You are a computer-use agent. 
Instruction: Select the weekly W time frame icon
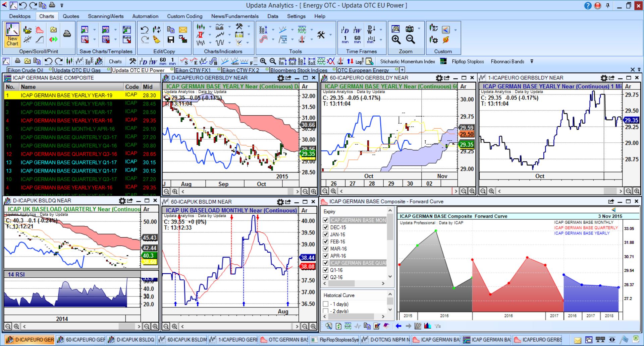(357, 30)
